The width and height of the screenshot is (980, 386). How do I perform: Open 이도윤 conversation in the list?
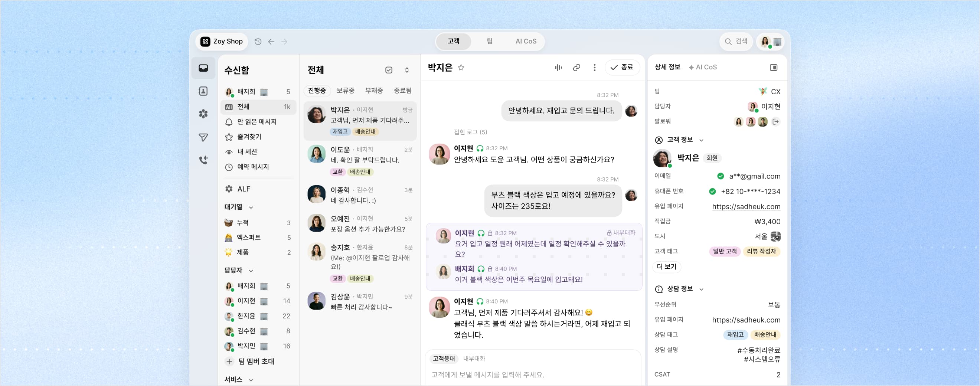360,160
